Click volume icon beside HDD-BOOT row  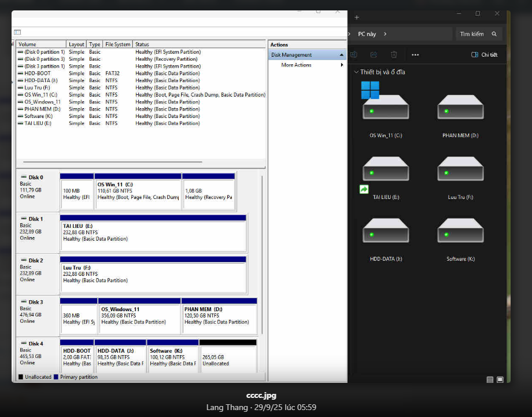(20, 73)
